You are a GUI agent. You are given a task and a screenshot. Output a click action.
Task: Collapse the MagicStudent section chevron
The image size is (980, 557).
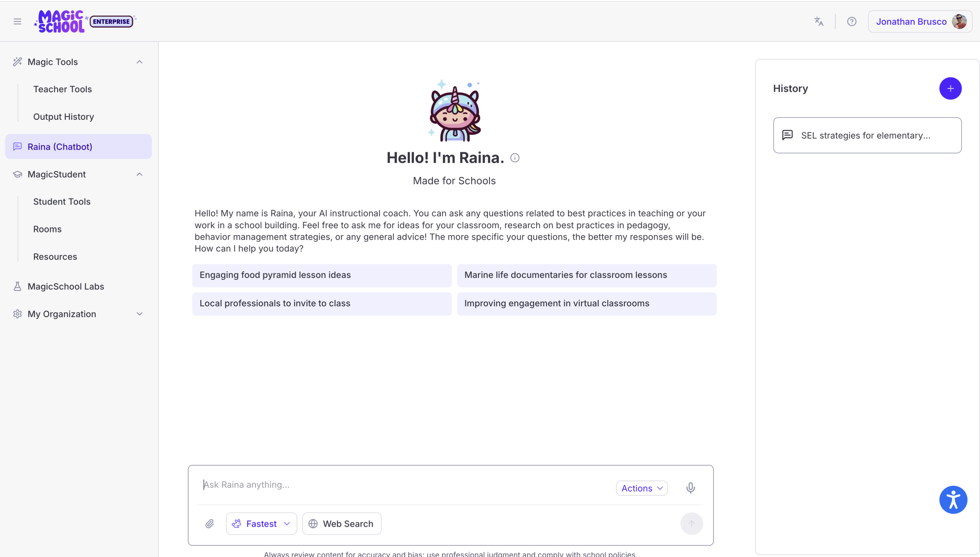click(139, 174)
